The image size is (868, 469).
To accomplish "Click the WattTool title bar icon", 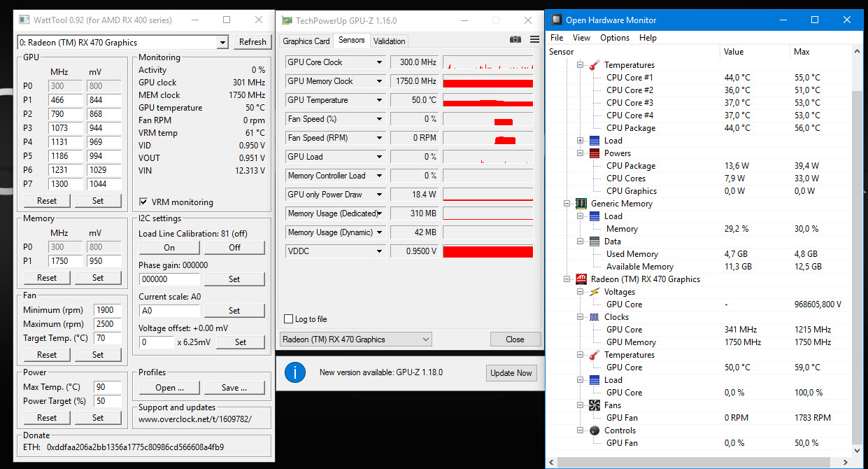I will click(23, 20).
